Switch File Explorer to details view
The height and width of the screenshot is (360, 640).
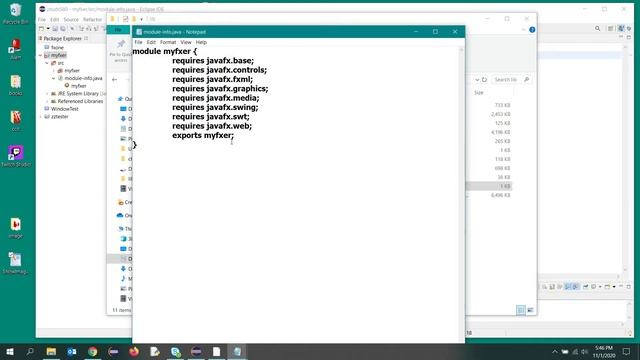pos(521,310)
